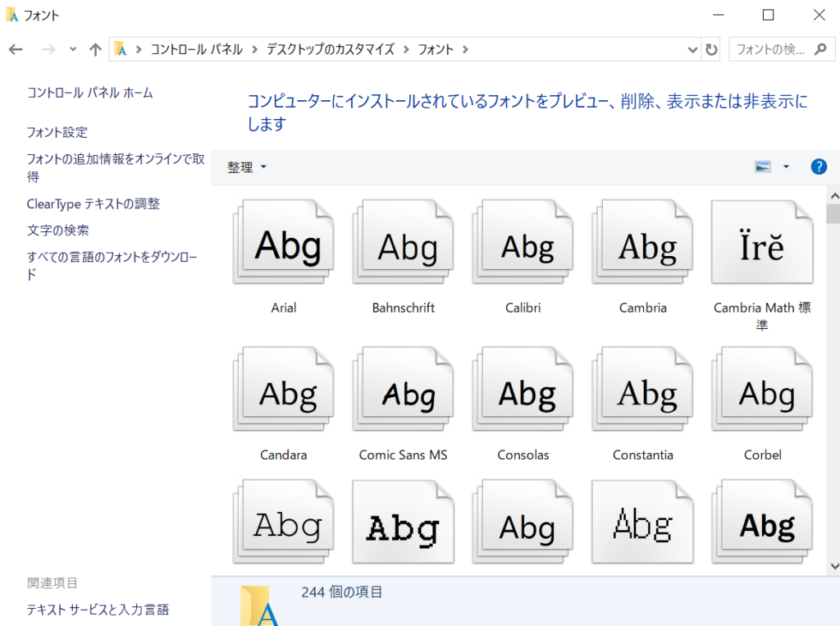The image size is (840, 626).
Task: Click in the フォントの検索 search box
Action: pos(769,49)
